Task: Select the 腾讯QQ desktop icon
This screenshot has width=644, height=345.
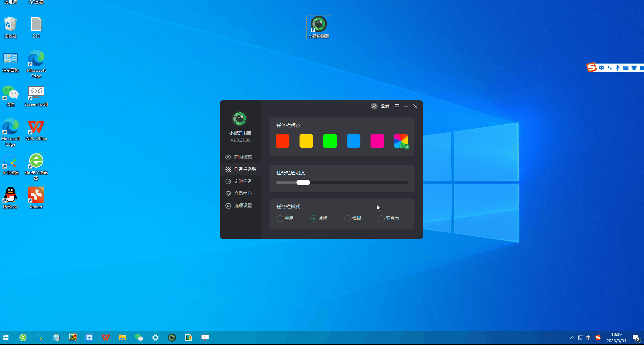Action: 10,198
